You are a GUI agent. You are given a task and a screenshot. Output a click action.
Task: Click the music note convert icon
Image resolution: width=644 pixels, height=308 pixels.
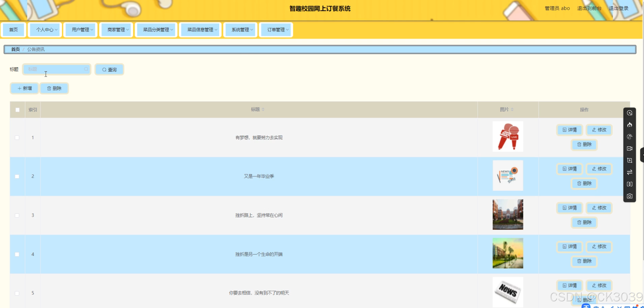[630, 137]
